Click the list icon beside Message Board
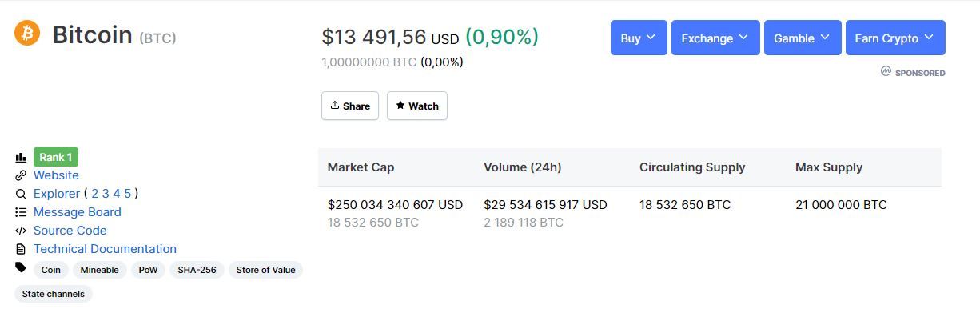 (21, 212)
